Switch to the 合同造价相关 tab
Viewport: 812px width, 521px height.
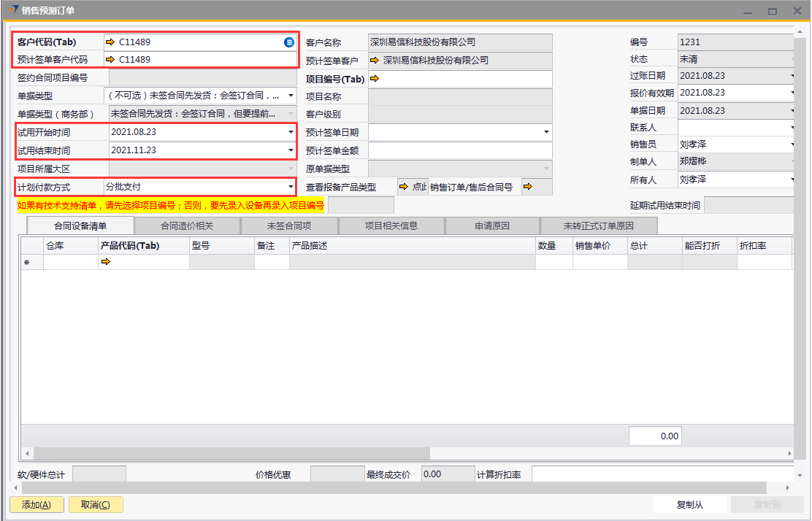(187, 225)
